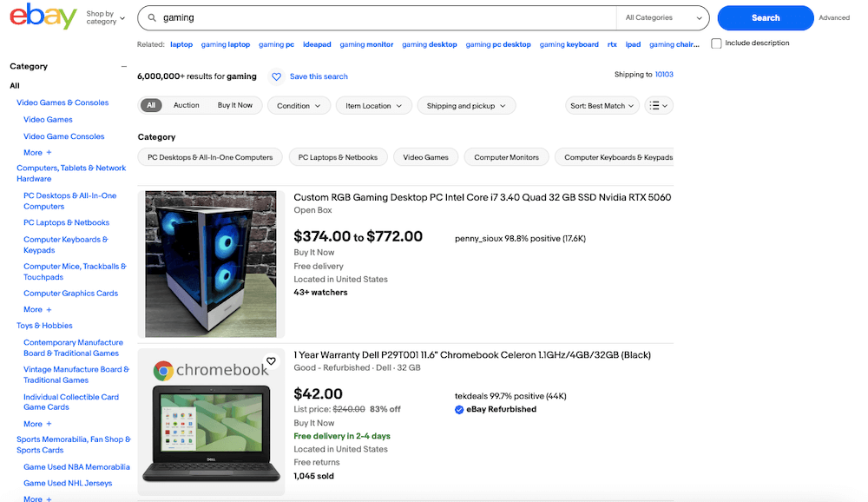Open Computer Mice, Trackballs & Touchpads sidebar link
This screenshot has height=502, width=868.
[75, 272]
